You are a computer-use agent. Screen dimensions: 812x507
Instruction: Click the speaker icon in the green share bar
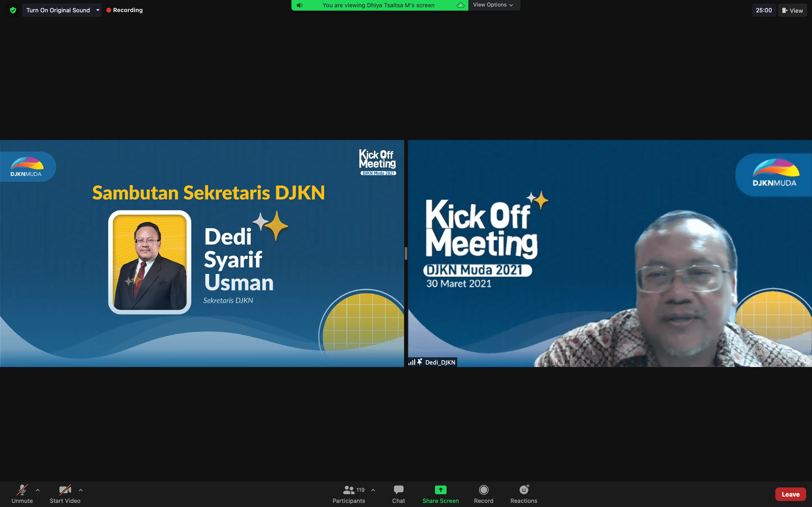coord(300,5)
